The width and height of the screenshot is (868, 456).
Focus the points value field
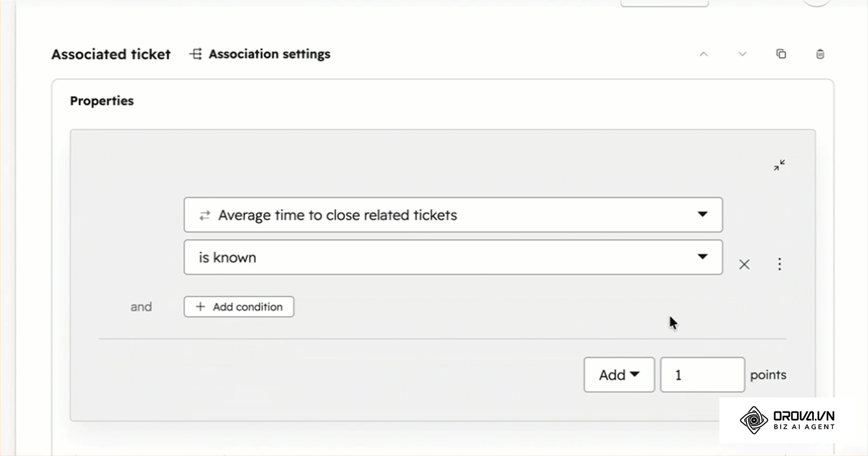(x=703, y=375)
